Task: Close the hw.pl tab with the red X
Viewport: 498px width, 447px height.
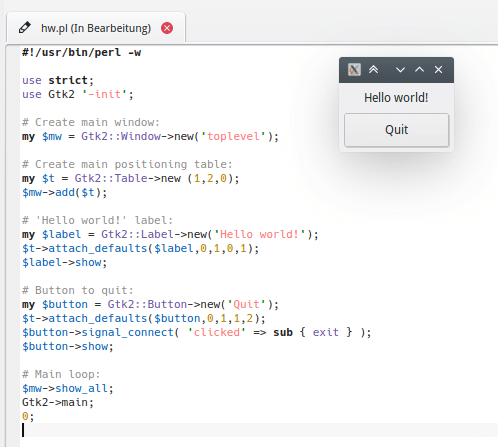Action: 167,28
